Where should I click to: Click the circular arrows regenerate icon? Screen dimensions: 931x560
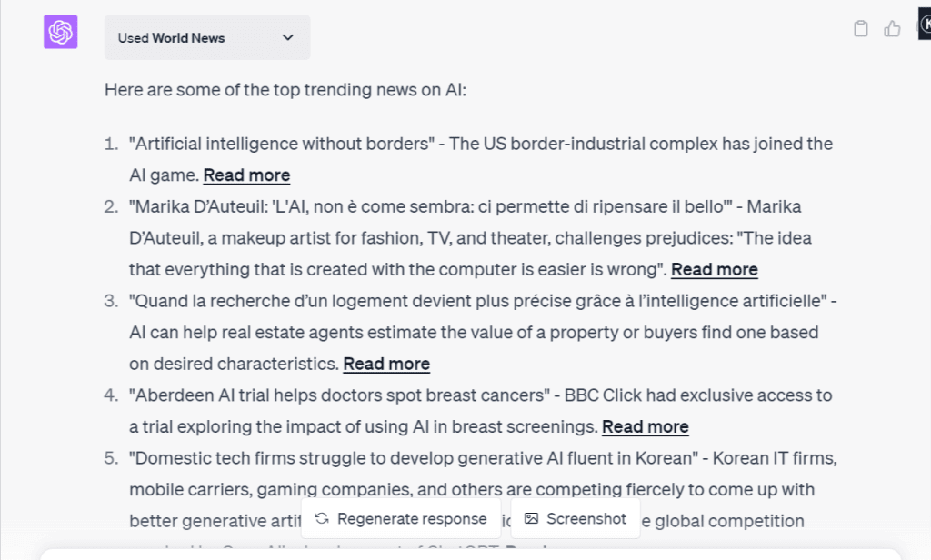pos(322,518)
